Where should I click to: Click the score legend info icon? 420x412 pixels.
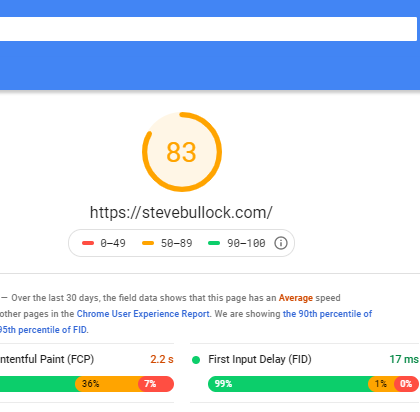281,243
